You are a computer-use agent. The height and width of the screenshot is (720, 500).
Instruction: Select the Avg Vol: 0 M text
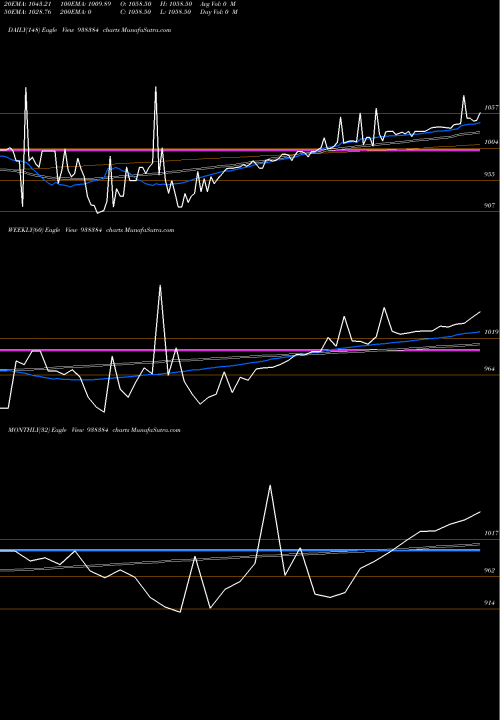click(218, 4)
